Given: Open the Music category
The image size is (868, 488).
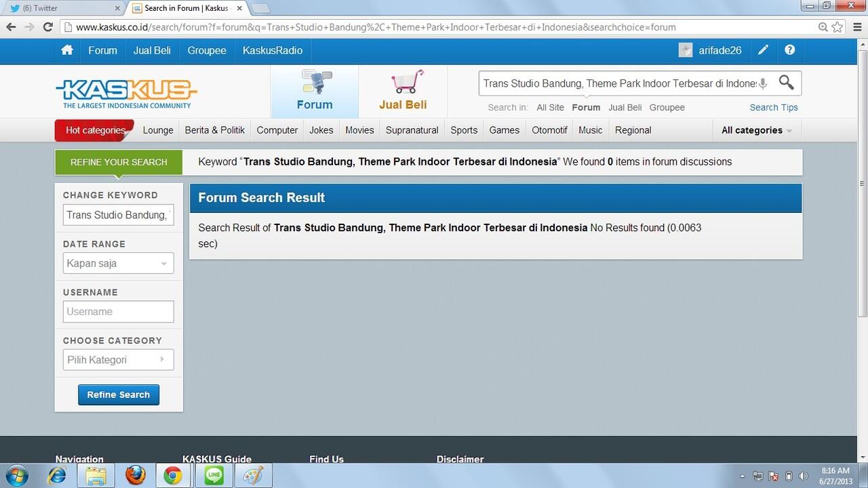Looking at the screenshot, I should pyautogui.click(x=591, y=130).
